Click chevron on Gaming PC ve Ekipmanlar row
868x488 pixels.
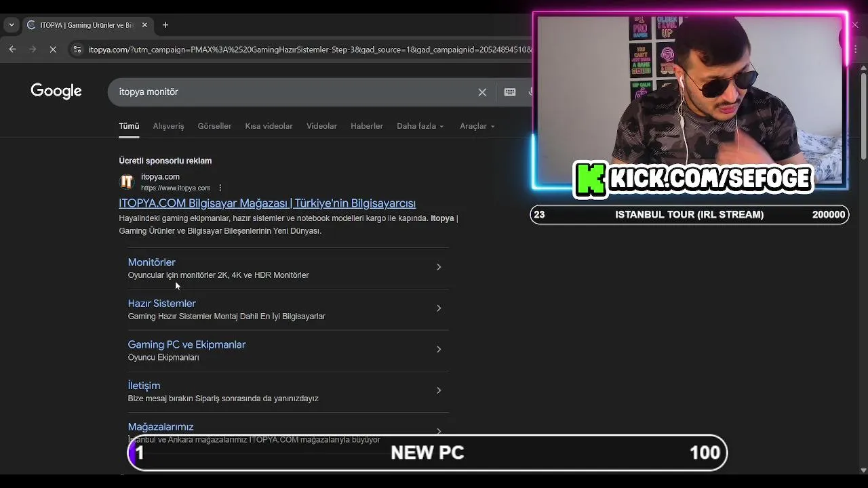[439, 350]
